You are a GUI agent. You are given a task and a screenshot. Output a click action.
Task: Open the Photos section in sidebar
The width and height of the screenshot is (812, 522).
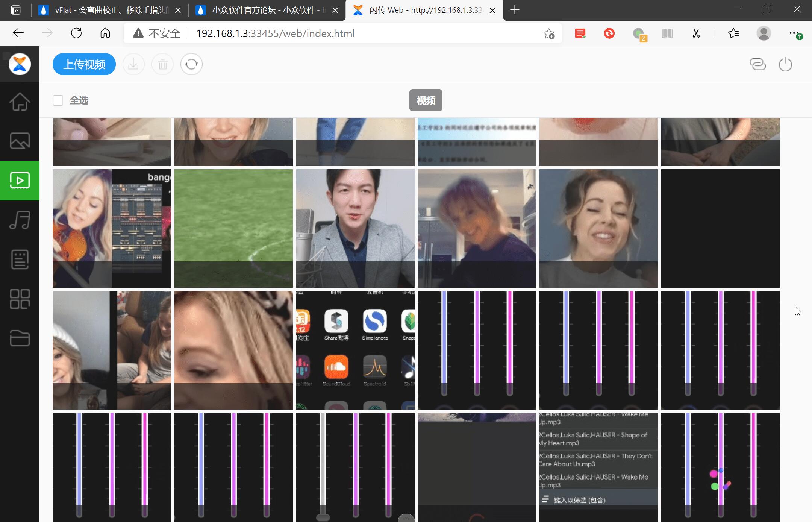[x=20, y=141]
